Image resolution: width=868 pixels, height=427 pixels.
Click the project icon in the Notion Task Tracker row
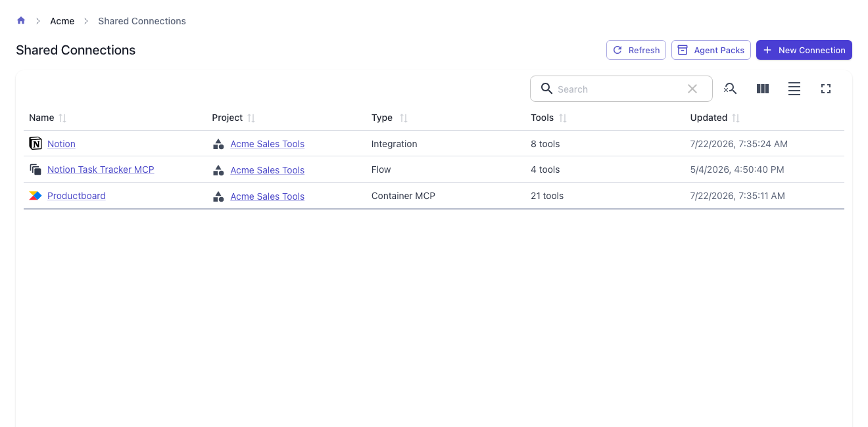pyautogui.click(x=218, y=170)
